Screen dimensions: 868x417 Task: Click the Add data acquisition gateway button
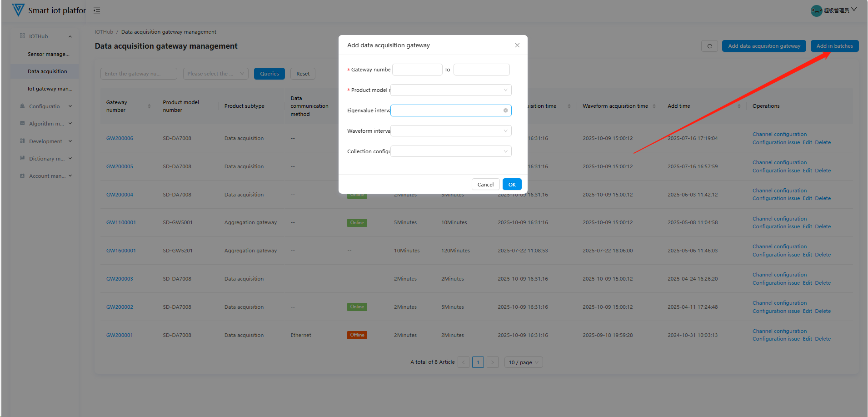(764, 46)
